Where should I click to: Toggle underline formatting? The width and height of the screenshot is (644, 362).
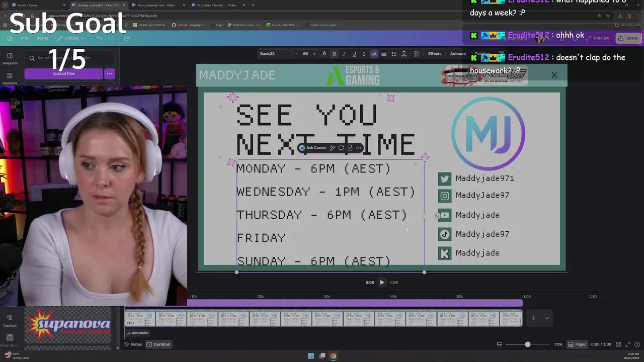(x=354, y=54)
